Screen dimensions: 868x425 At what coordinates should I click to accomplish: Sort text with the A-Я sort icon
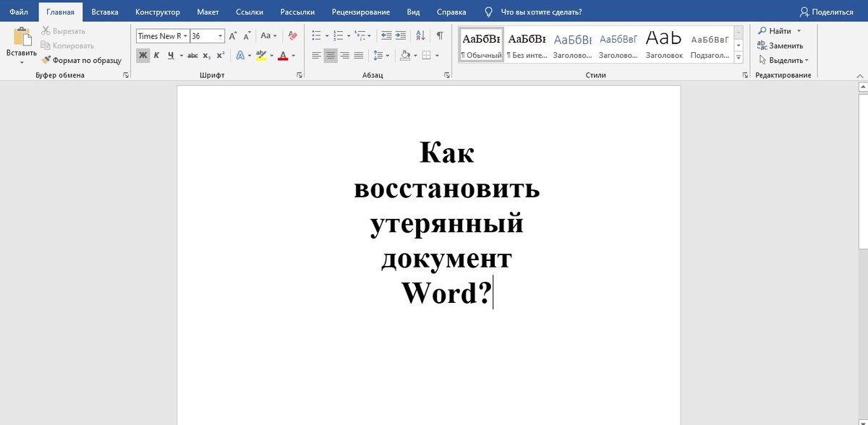coord(421,35)
